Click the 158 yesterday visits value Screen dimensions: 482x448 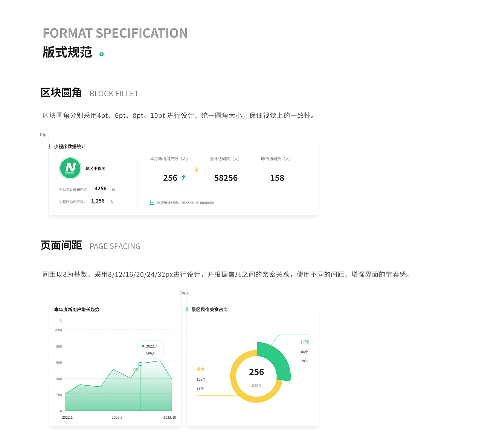277,178
